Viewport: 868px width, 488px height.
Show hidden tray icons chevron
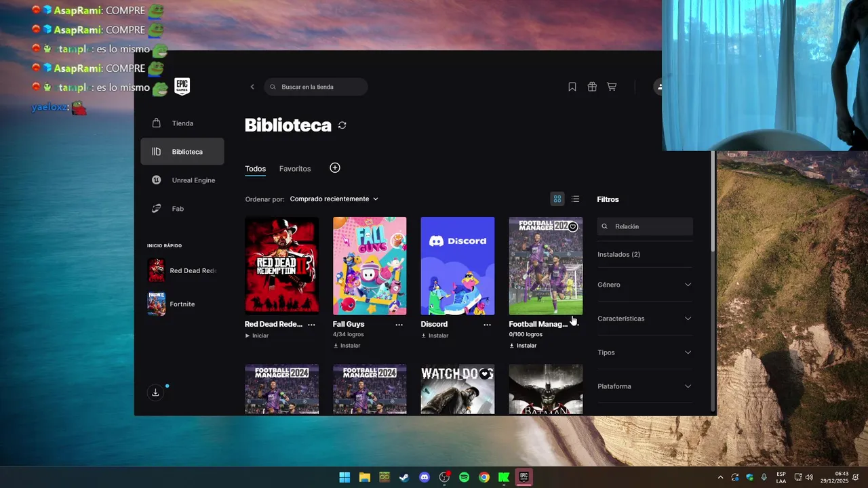click(720, 477)
